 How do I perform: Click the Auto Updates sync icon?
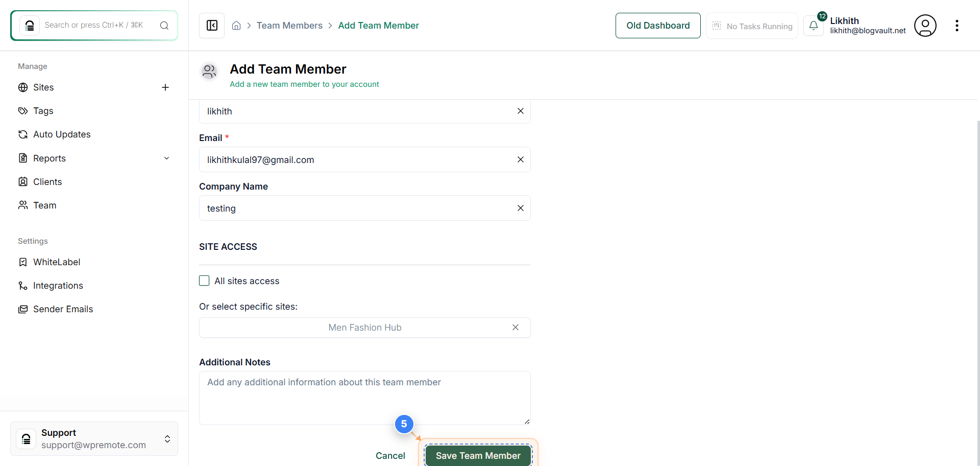(22, 134)
